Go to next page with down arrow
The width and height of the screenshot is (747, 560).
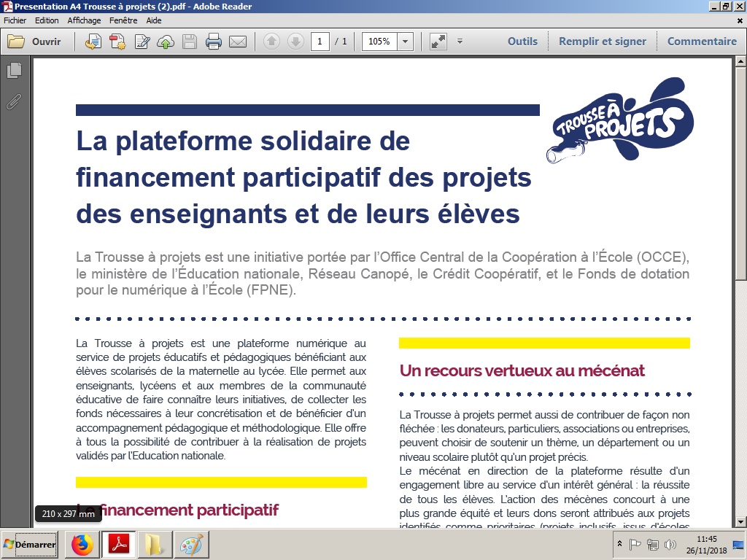(x=295, y=42)
